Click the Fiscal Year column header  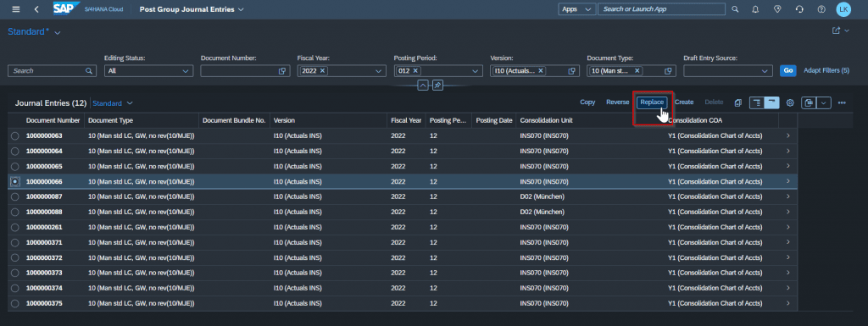click(406, 120)
